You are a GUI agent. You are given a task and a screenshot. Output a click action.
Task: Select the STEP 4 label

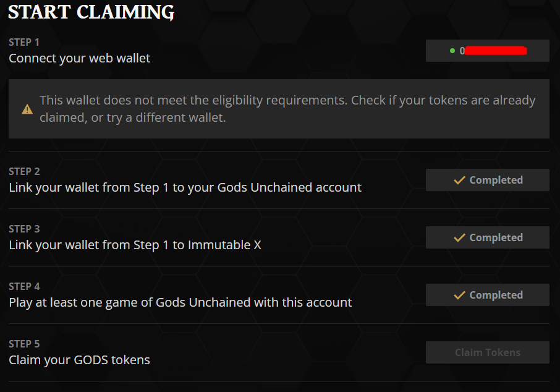(x=24, y=286)
